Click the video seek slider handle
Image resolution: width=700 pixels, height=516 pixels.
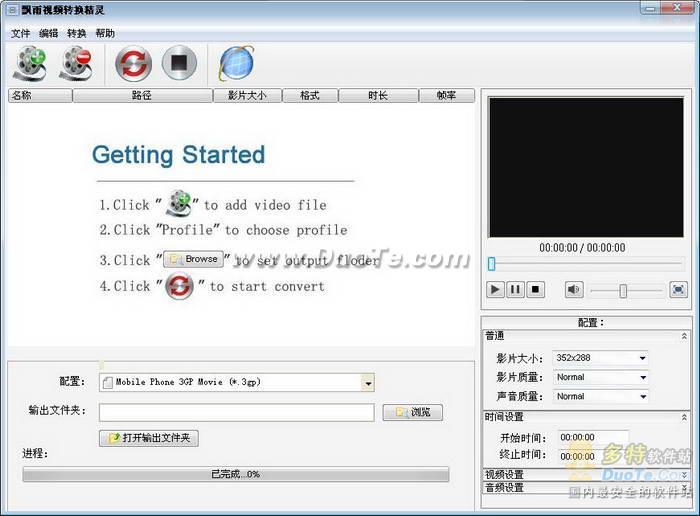click(x=492, y=264)
